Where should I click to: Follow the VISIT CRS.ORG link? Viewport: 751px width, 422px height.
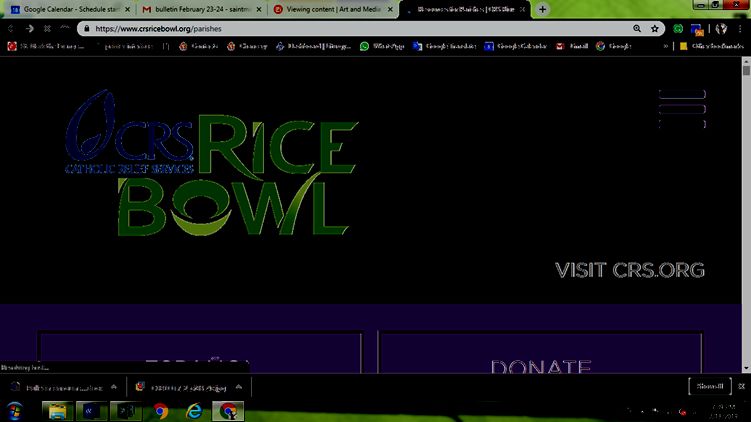point(630,270)
